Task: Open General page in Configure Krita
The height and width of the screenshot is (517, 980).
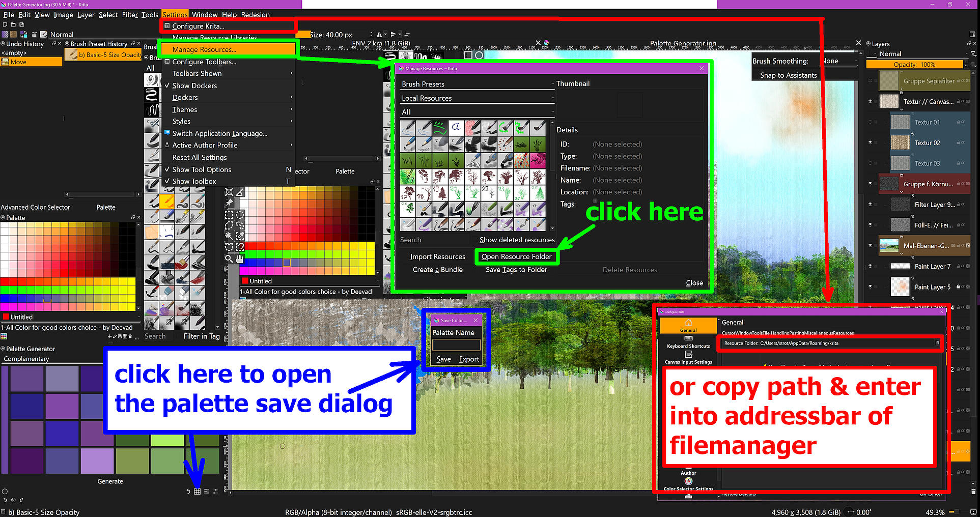Action: (688, 326)
